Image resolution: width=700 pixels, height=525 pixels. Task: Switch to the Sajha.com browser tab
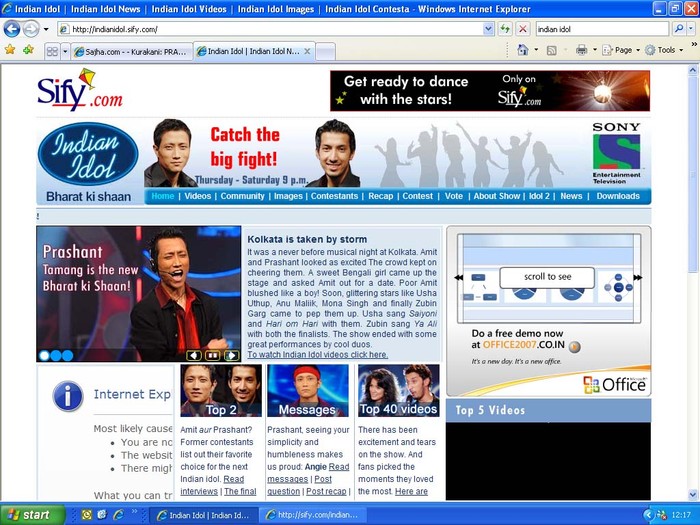point(130,50)
